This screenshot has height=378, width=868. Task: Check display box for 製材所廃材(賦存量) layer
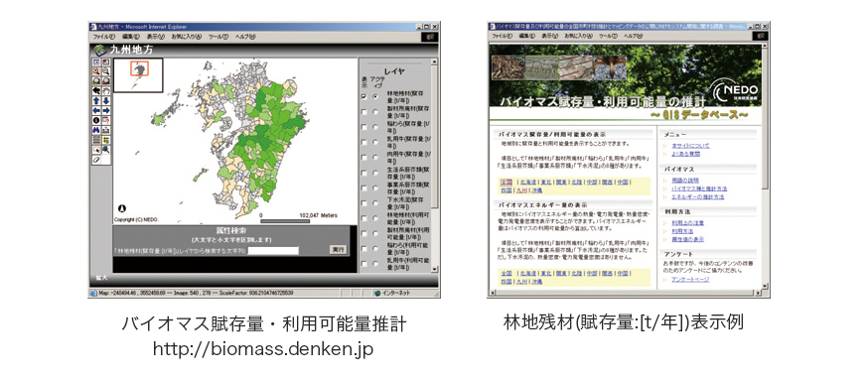point(363,112)
